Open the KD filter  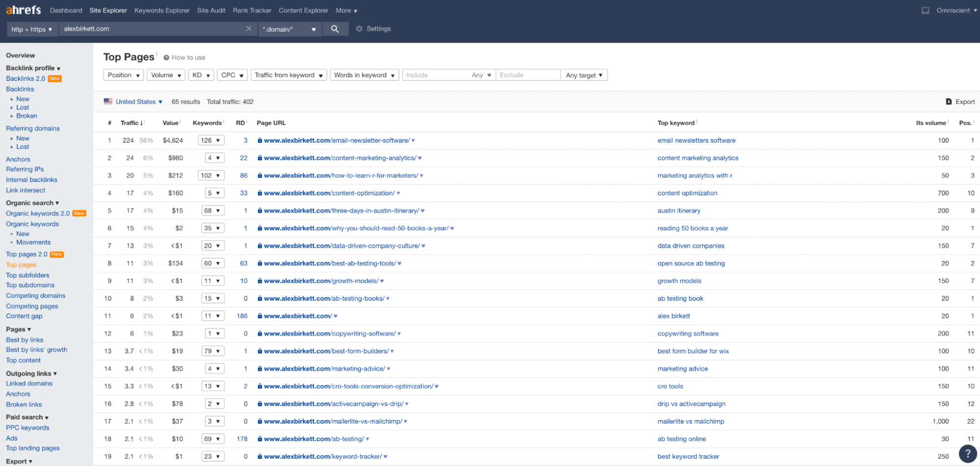[x=201, y=75]
